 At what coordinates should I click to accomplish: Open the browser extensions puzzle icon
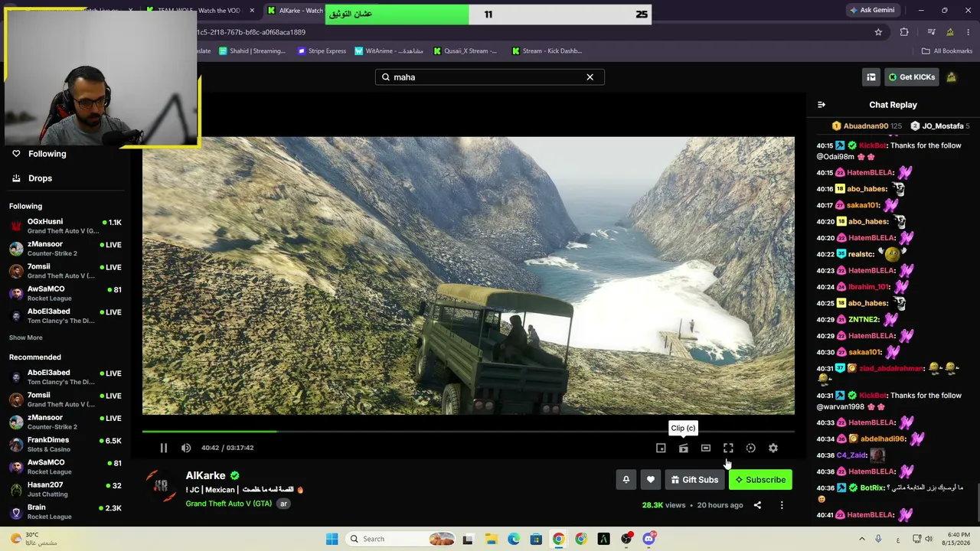[x=904, y=32]
